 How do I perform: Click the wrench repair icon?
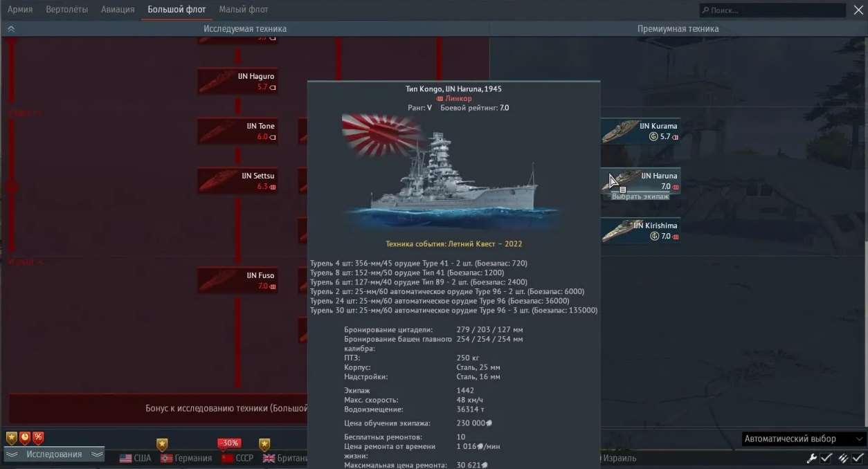(813, 458)
